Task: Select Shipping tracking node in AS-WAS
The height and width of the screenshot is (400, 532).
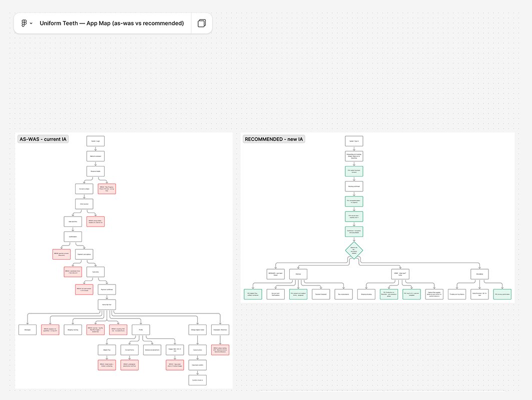Action: tap(73, 330)
